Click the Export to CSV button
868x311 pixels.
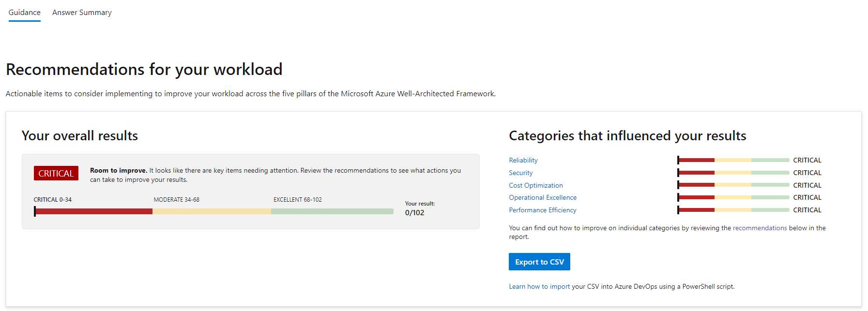point(539,262)
